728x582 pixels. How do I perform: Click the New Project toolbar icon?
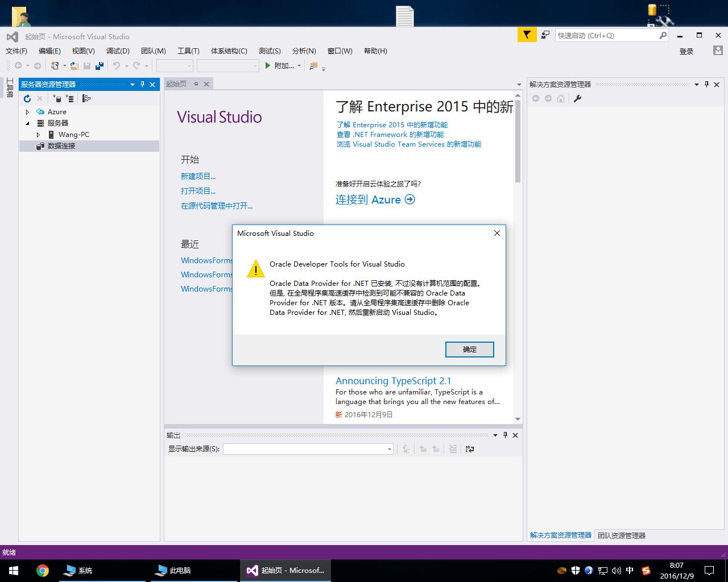pyautogui.click(x=55, y=66)
